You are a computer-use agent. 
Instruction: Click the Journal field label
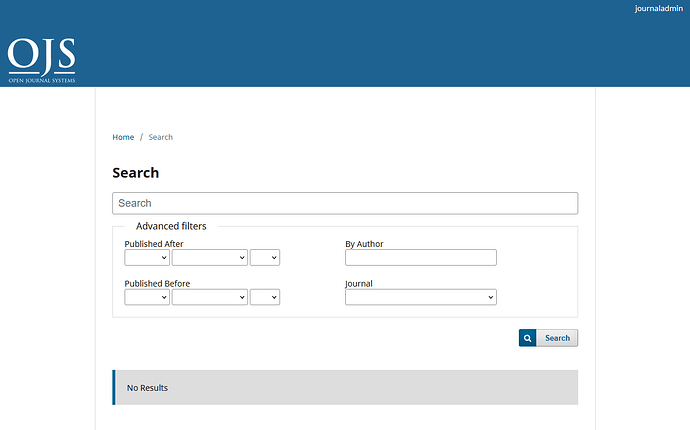[359, 284]
